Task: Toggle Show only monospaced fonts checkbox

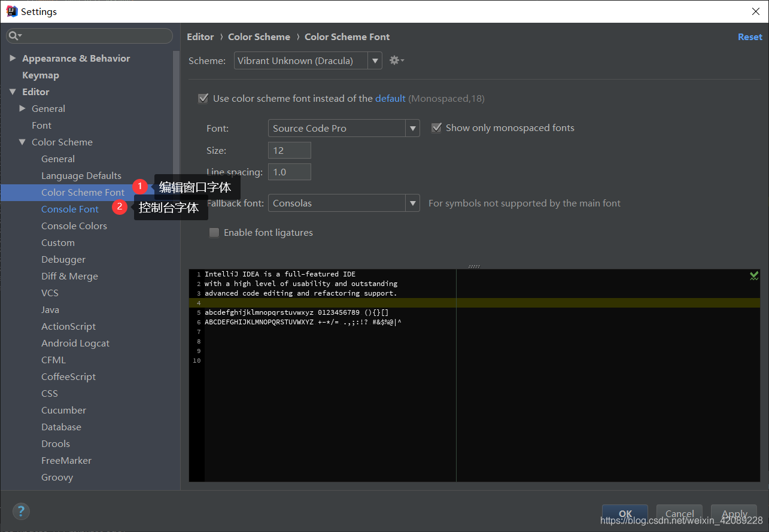Action: click(436, 127)
